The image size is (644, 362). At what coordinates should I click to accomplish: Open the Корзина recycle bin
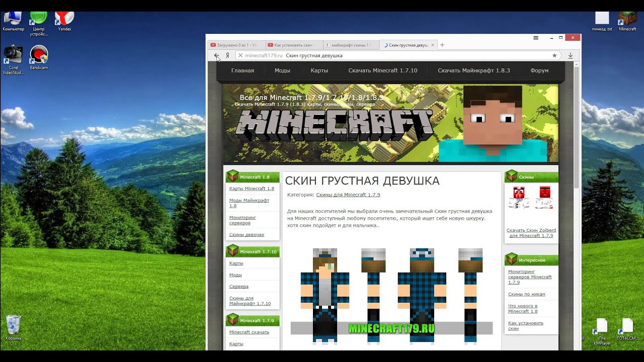pos(14,328)
